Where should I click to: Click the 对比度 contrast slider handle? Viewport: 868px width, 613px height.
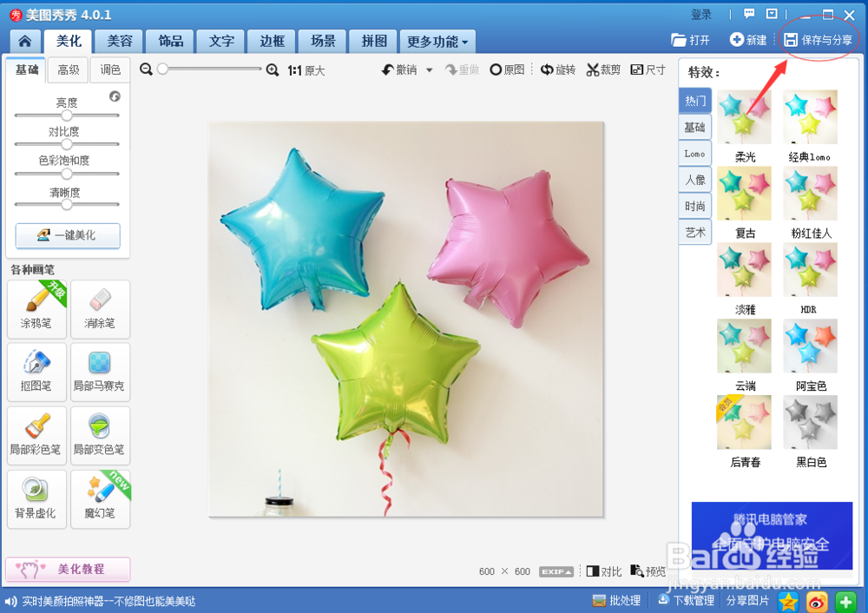(x=67, y=144)
